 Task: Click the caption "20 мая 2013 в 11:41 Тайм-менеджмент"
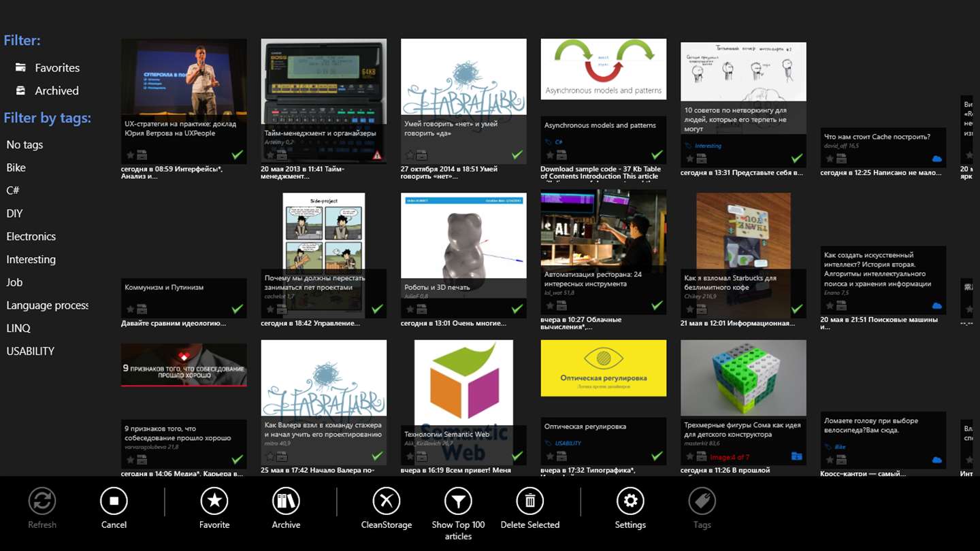[x=303, y=172]
